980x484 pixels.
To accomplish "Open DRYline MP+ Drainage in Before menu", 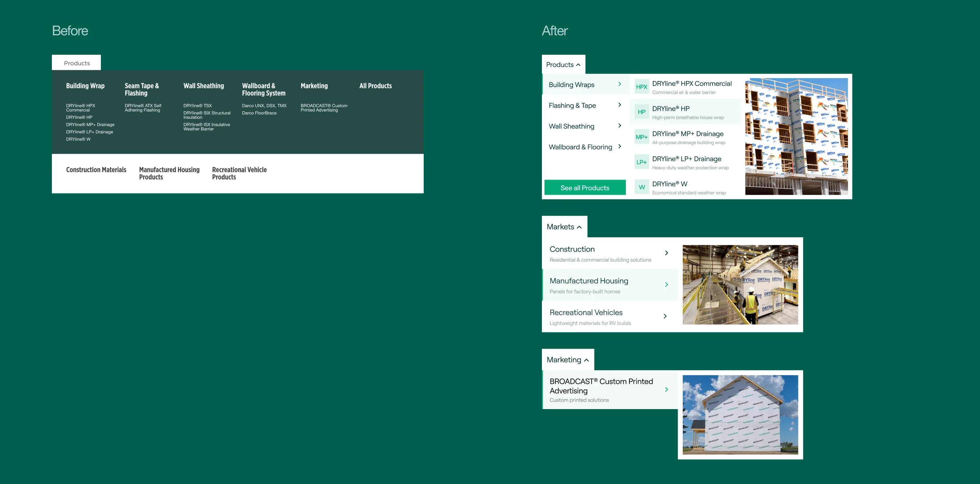I will (x=90, y=124).
